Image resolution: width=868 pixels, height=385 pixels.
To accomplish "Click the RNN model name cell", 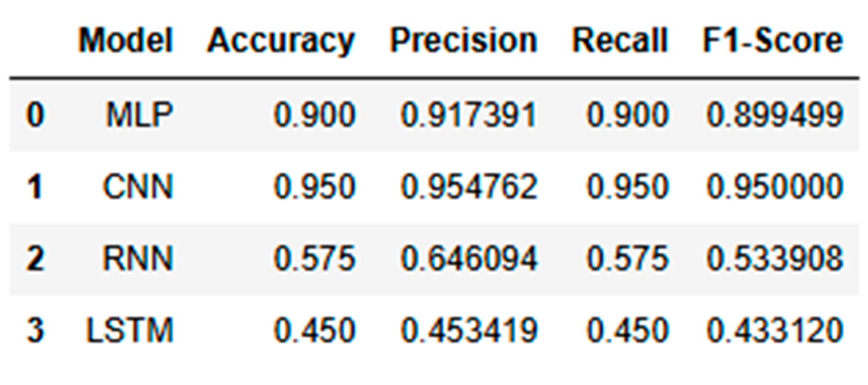I will 138,259.
